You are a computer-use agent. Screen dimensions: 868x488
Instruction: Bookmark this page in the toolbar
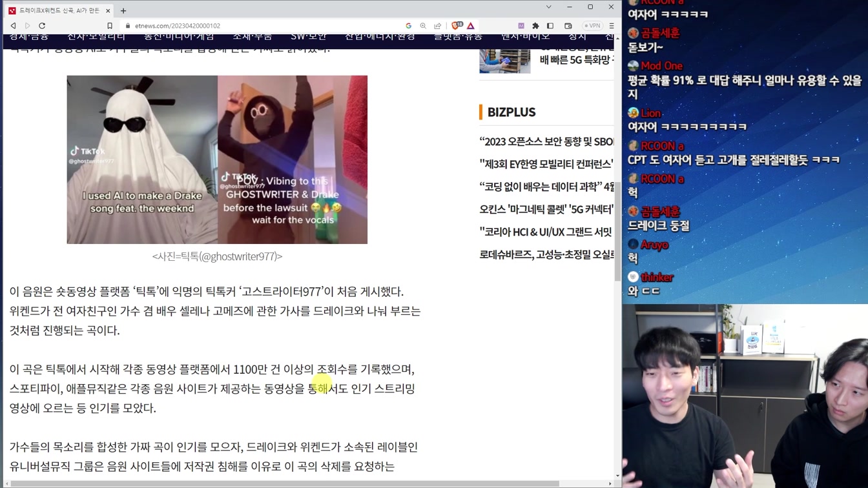(x=110, y=26)
